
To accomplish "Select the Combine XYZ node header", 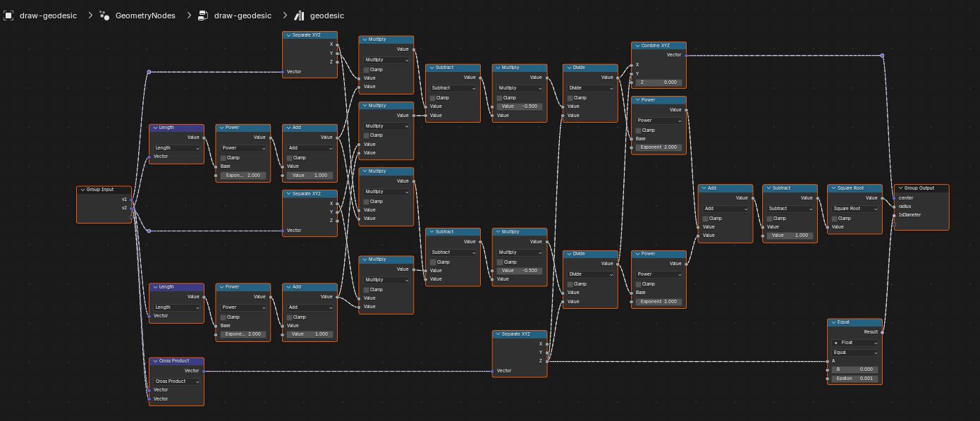I will [659, 45].
